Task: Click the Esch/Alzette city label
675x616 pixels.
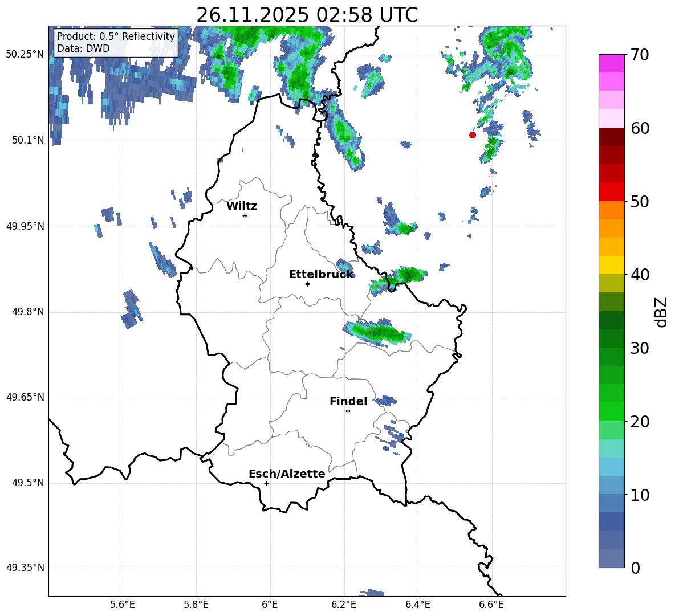Action: (x=287, y=474)
